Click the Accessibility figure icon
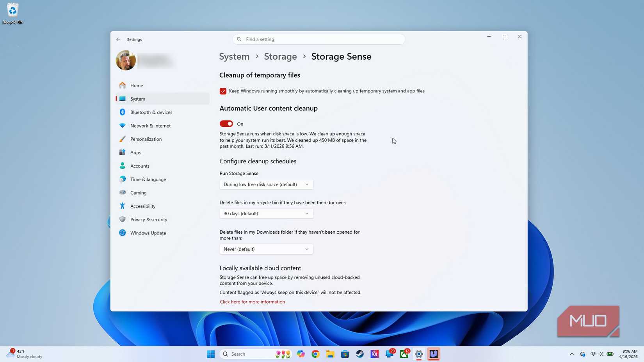Screen dimensions: 644x362 coord(122,206)
